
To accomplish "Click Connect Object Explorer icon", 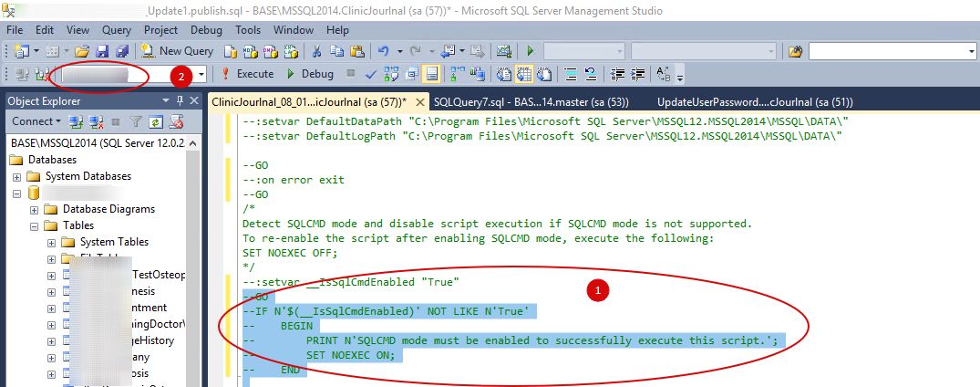I will (76, 120).
